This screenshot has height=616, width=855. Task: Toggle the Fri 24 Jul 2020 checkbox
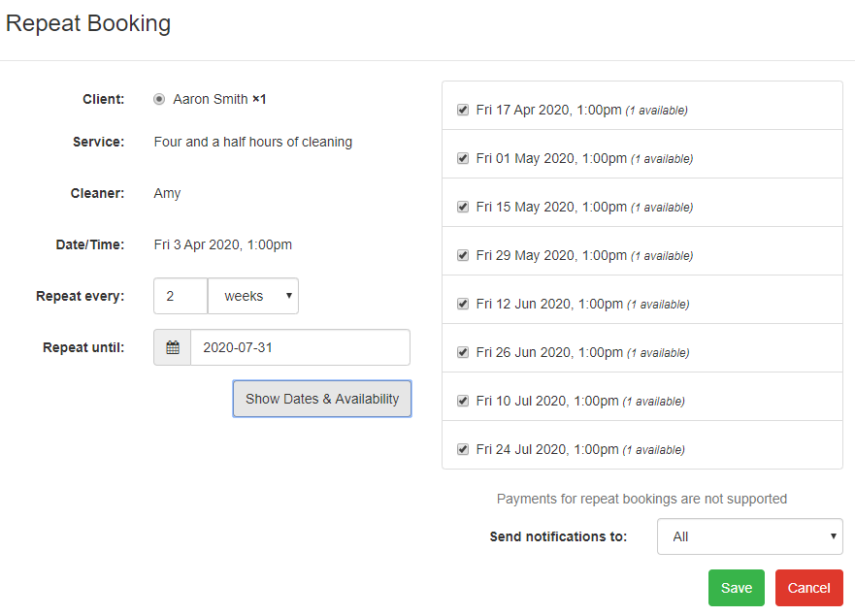coord(463,449)
